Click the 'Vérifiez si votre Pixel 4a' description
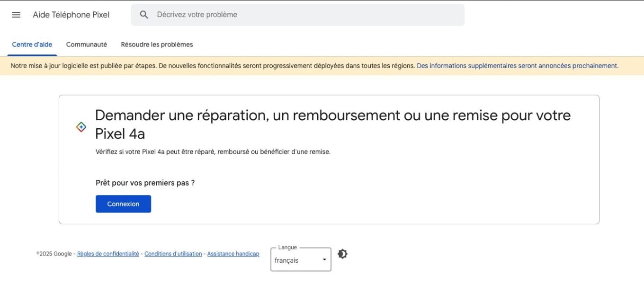This screenshot has width=644, height=283. click(213, 152)
